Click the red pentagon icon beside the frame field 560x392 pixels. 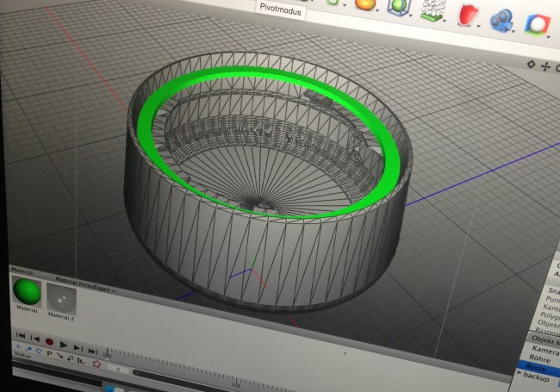(x=96, y=364)
